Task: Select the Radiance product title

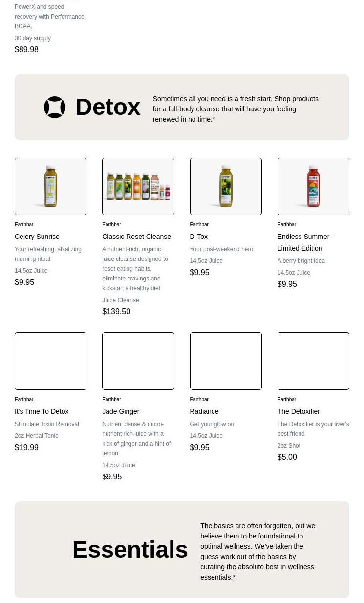Action: pos(204,411)
